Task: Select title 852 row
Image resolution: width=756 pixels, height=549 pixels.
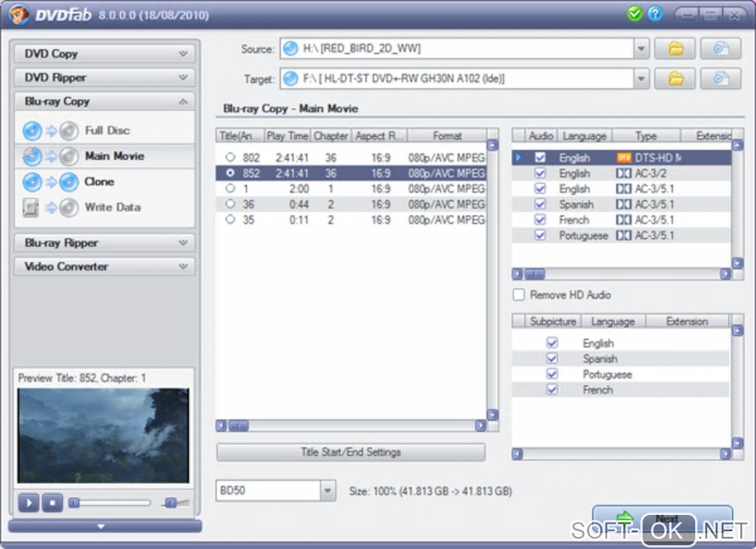Action: click(x=351, y=173)
